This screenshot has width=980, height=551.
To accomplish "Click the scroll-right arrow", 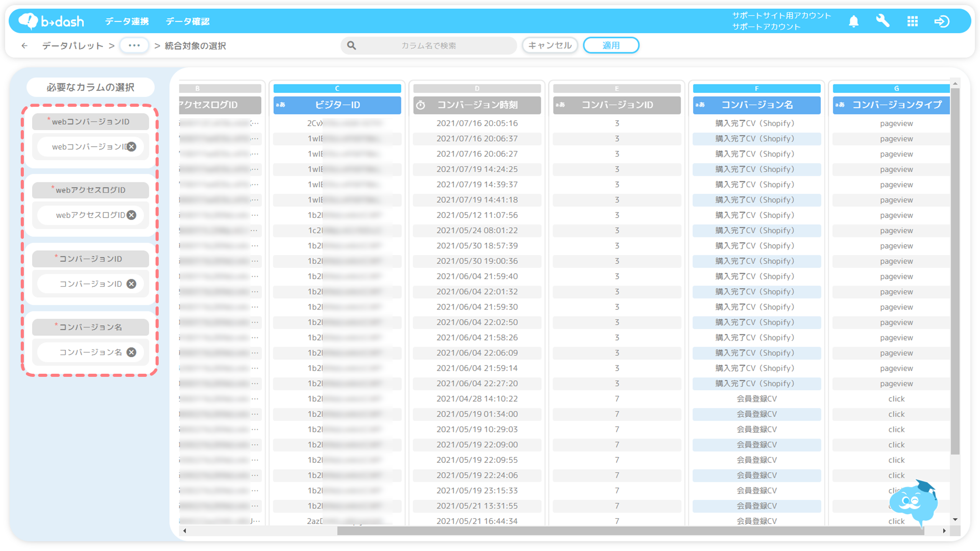I will pos(944,531).
